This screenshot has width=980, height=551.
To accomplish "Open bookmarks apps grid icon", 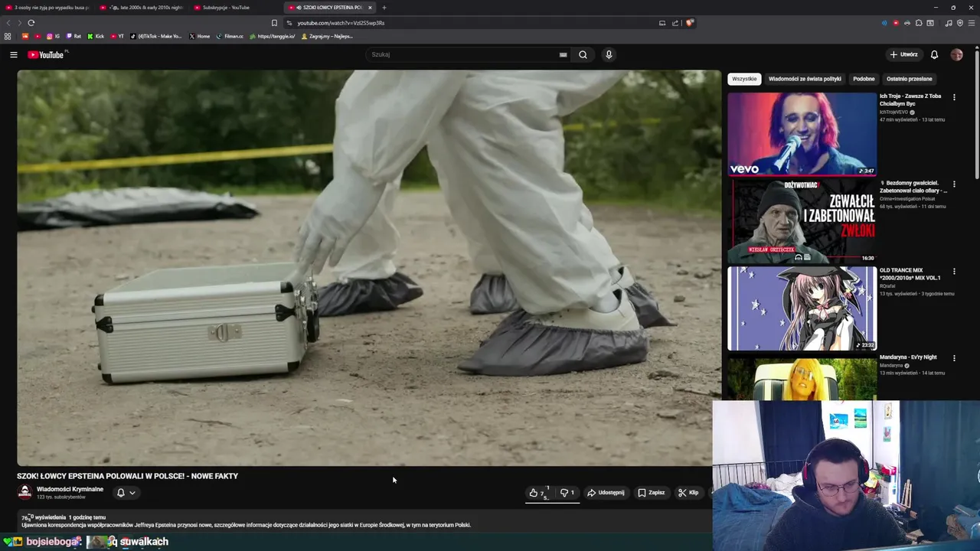I will (x=8, y=36).
